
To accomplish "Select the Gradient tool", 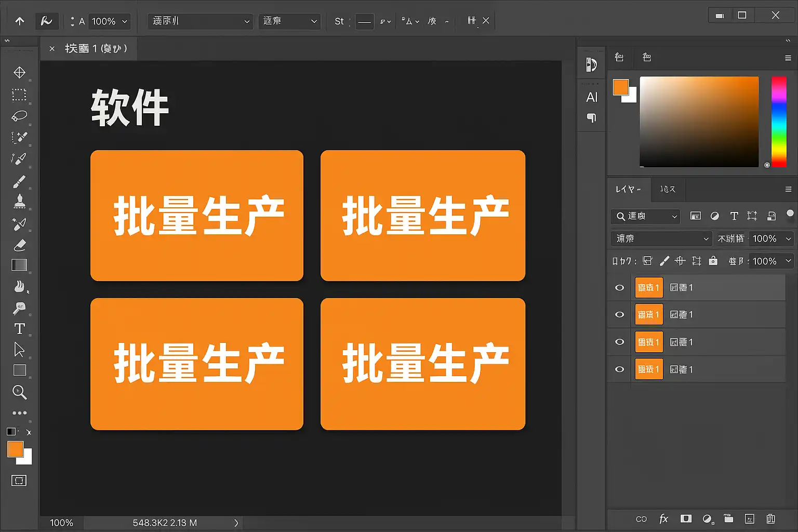I will point(19,265).
